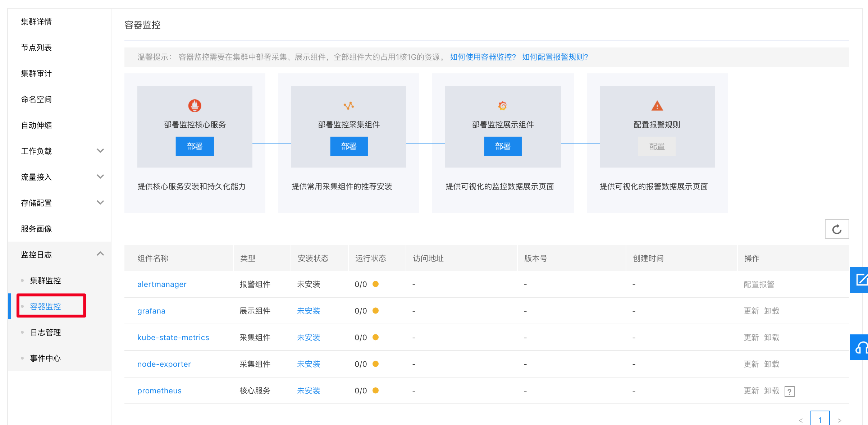Open the node-exporter component link

[x=164, y=364]
